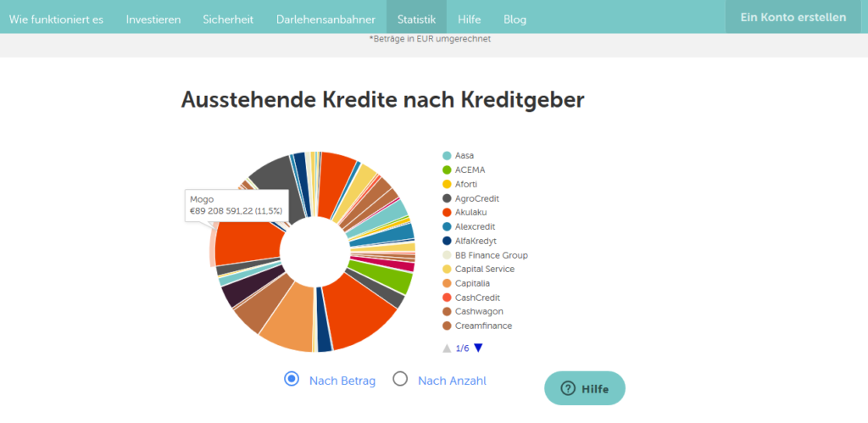This screenshot has width=868, height=423.
Task: Click the AlfaKredyt legend label
Action: pos(476,241)
